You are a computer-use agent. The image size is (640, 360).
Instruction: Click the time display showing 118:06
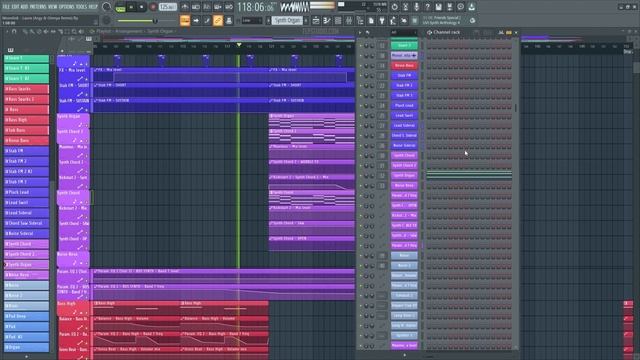click(255, 7)
